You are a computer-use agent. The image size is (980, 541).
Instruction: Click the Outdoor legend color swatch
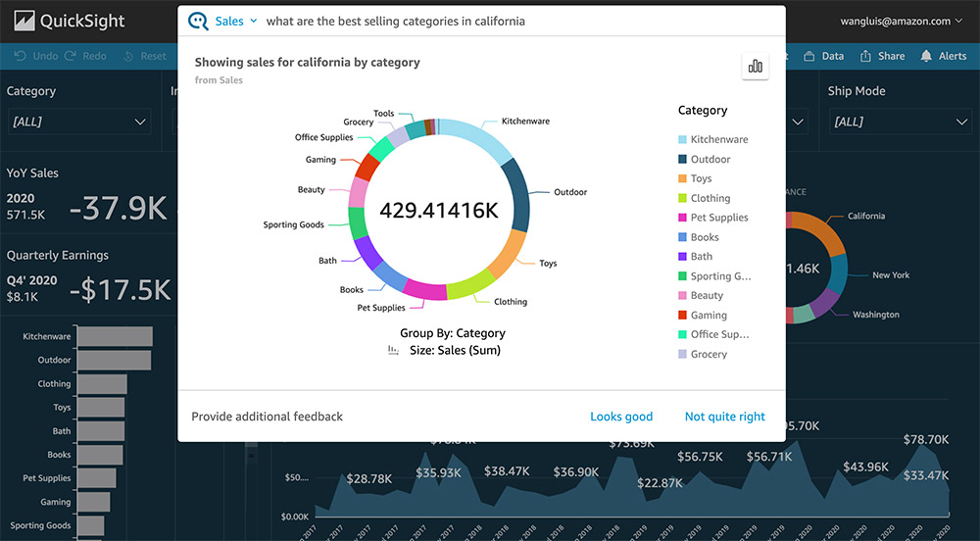point(682,160)
